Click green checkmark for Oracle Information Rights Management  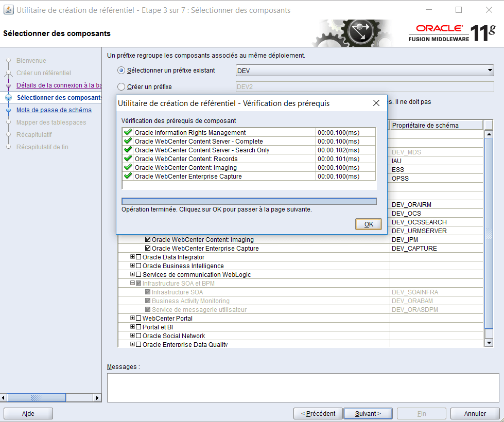128,133
